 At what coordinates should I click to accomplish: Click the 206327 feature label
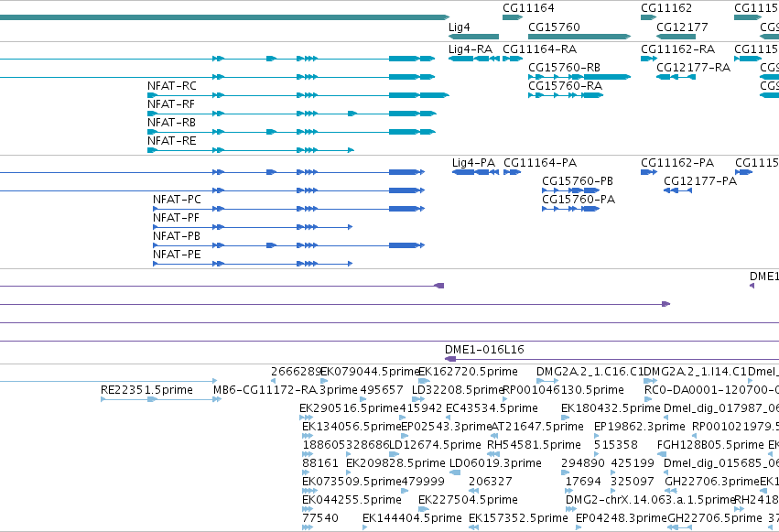(x=491, y=482)
